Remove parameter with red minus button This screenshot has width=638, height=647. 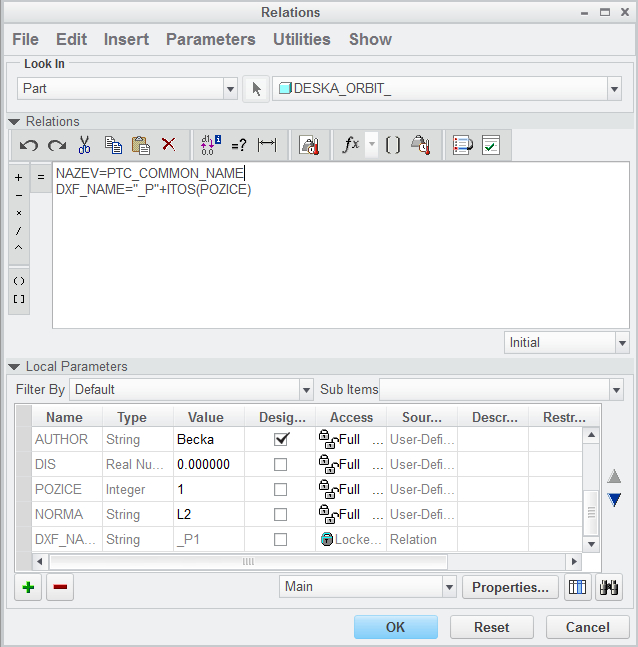60,587
